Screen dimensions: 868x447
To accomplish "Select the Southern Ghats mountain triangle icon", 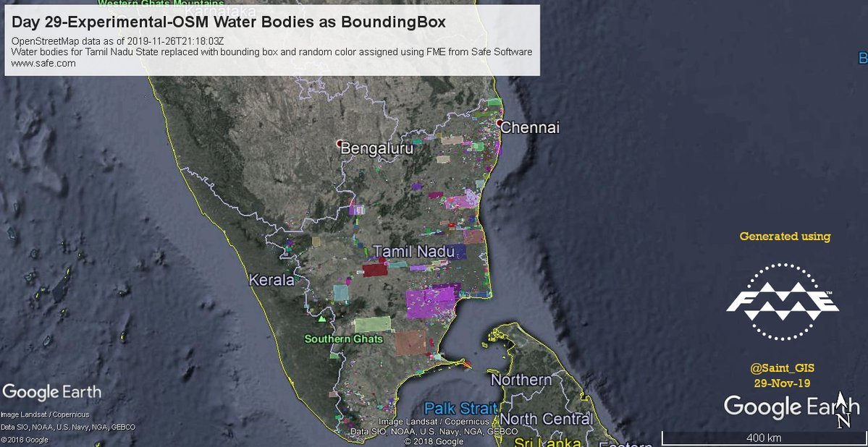I will (322, 319).
